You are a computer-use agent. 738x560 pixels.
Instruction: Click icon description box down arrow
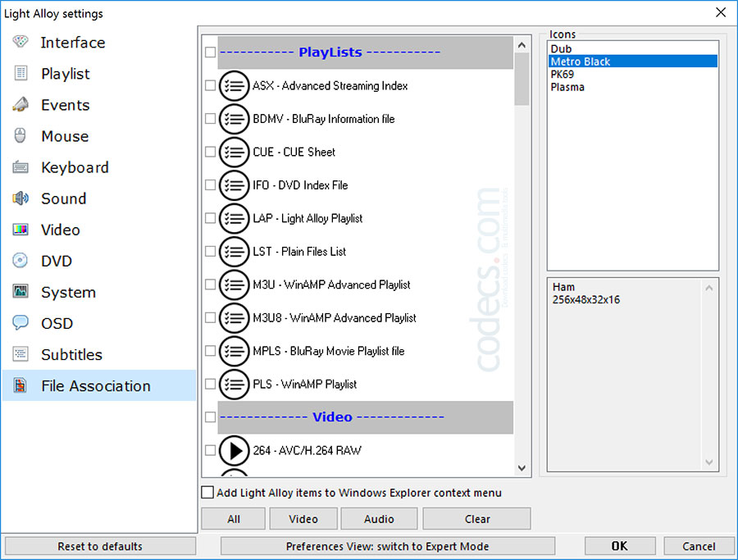pos(709,462)
